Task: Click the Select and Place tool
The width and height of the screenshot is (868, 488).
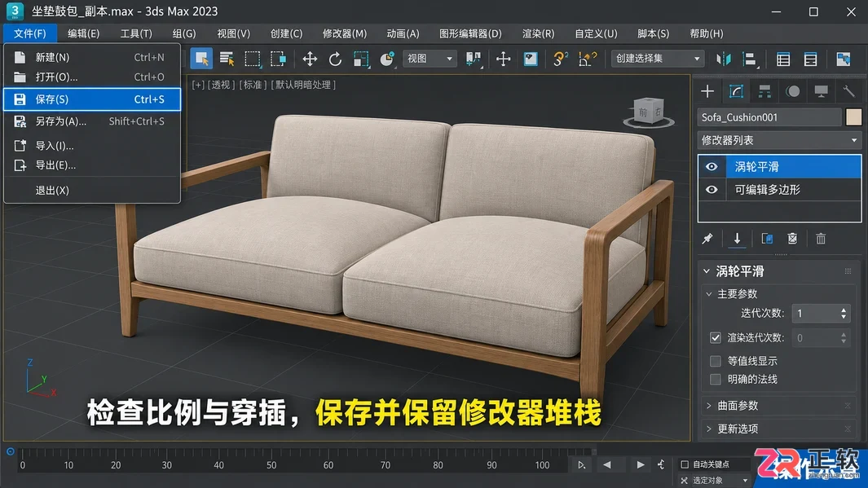Action: tap(387, 59)
